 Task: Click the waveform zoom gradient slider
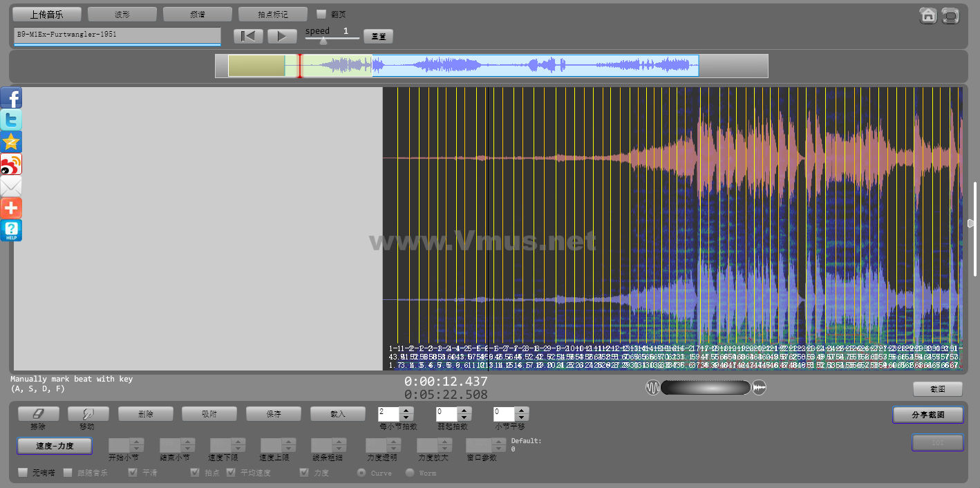tap(706, 388)
